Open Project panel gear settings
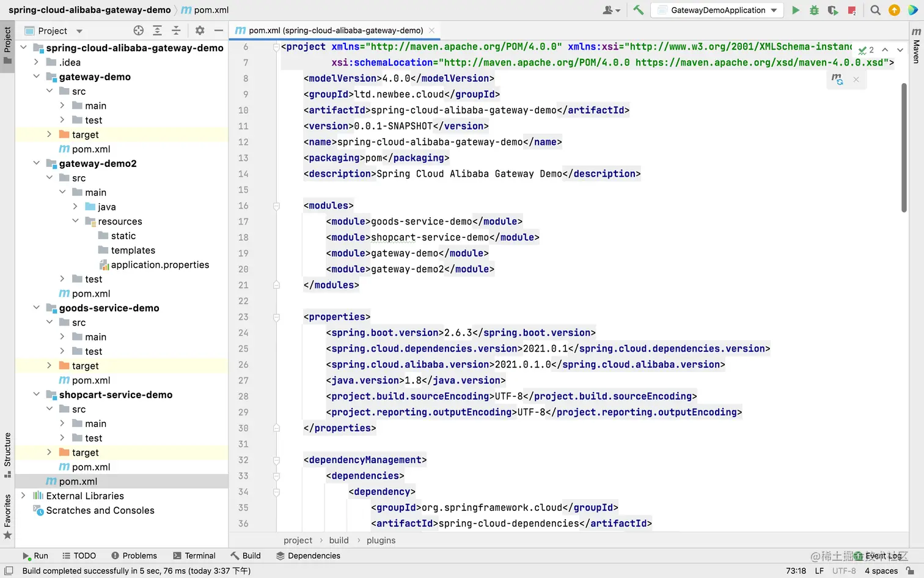Screen dimensions: 924x578 tap(200, 31)
